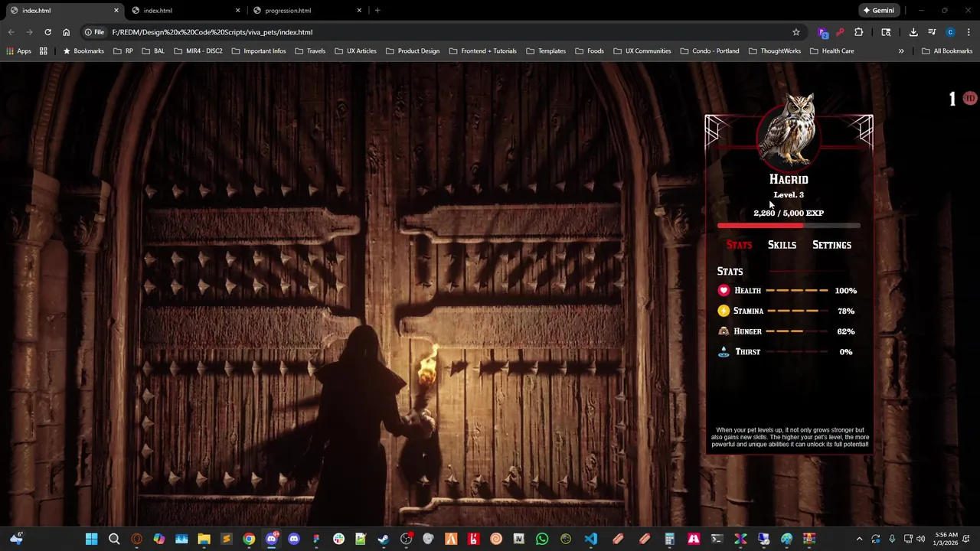
Task: Click the red EXP progress bar
Action: click(789, 226)
